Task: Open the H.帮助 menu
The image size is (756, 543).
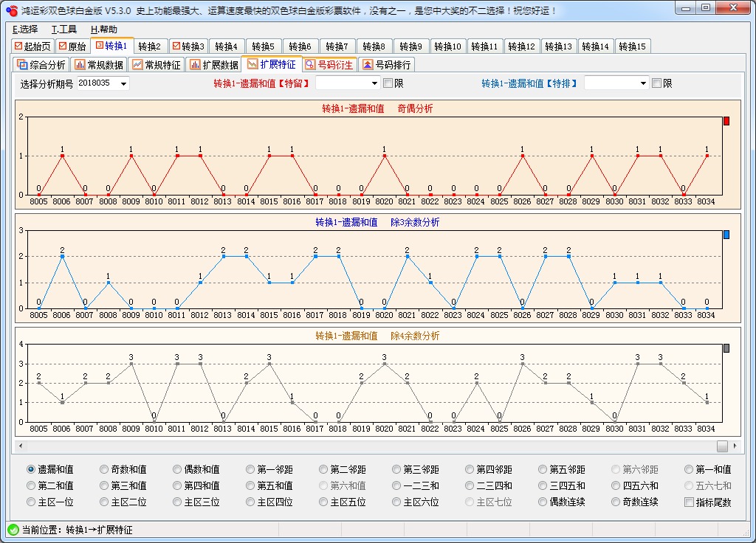Action: click(104, 30)
